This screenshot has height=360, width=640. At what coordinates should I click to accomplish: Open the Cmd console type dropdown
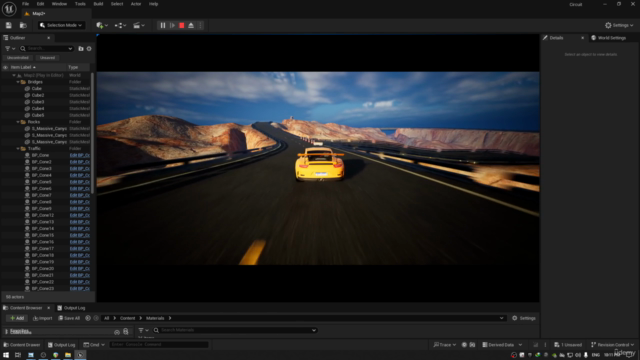click(94, 345)
